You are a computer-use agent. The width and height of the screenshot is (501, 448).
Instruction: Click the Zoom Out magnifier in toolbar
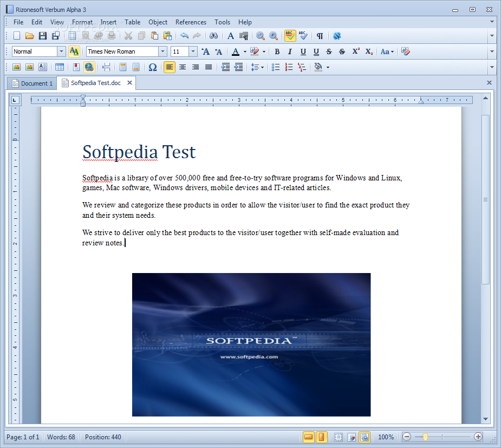(x=261, y=36)
